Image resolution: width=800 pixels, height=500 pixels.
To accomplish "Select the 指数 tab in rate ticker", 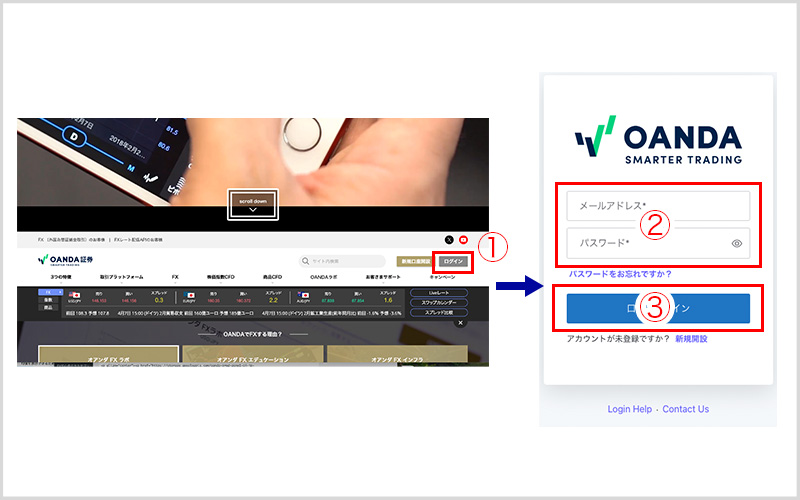I will [48, 300].
